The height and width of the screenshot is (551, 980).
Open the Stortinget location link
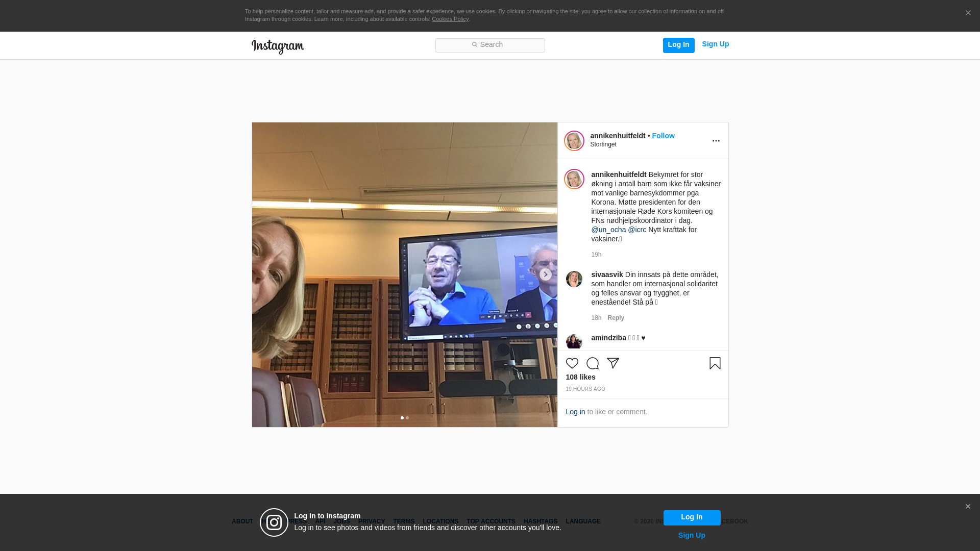(603, 144)
